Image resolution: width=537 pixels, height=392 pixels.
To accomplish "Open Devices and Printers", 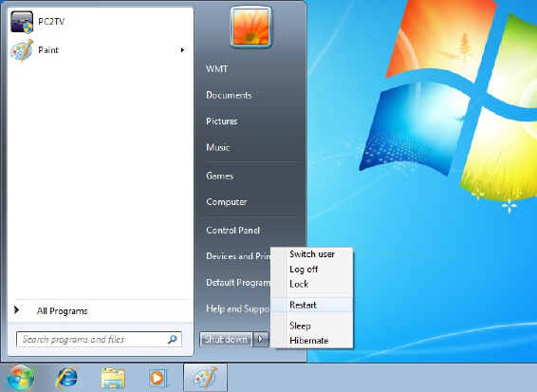I will [x=238, y=256].
